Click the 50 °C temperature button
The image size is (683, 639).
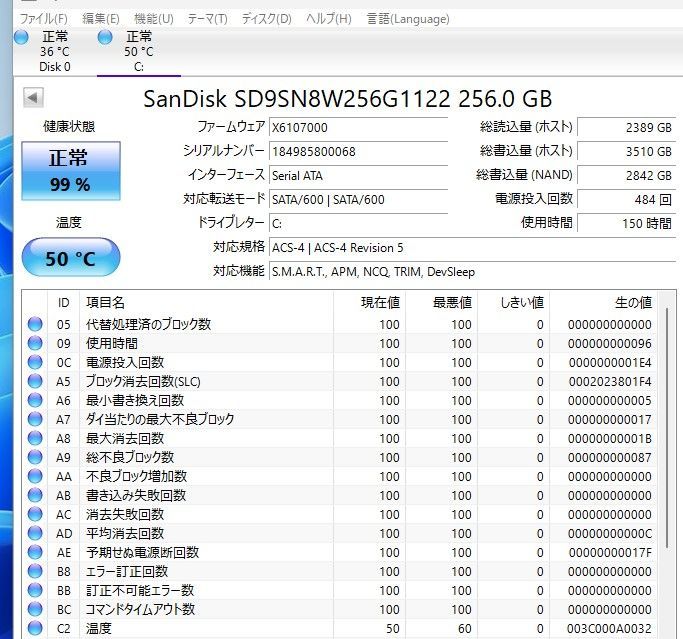tap(71, 258)
